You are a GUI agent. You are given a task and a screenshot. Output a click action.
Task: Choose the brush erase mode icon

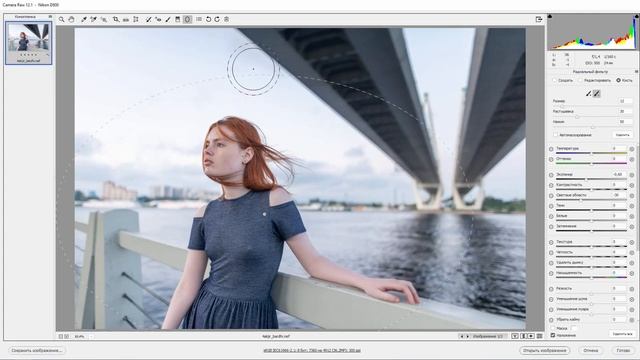coord(596,93)
